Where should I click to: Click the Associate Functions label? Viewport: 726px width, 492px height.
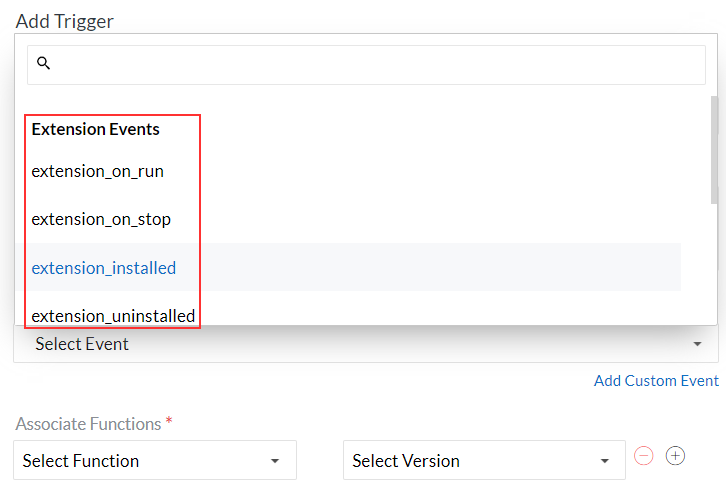[x=88, y=424]
